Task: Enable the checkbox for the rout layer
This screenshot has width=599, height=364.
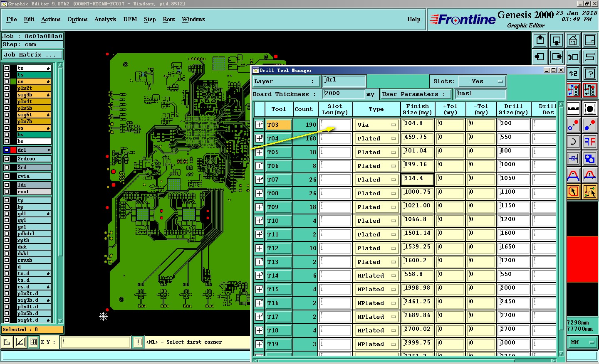Action: point(7,192)
